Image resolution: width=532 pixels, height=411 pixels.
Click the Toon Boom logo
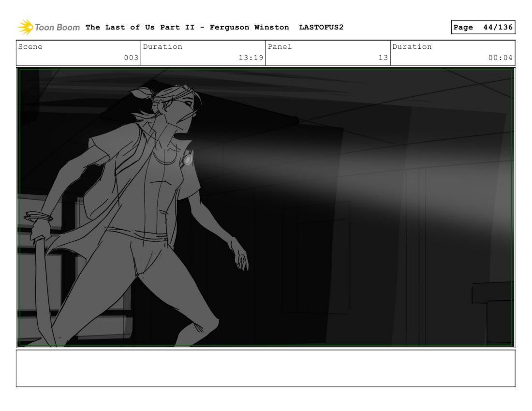coord(48,27)
